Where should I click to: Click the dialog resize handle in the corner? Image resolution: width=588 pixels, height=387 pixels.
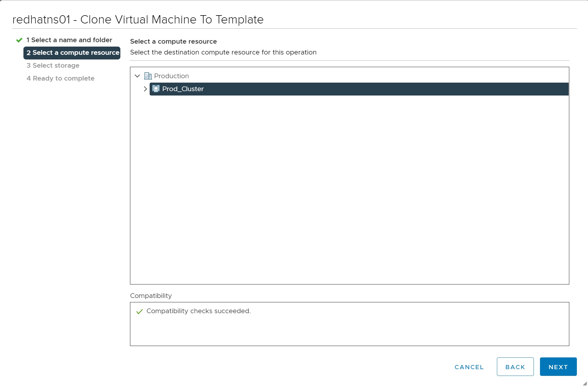[x=585, y=384]
